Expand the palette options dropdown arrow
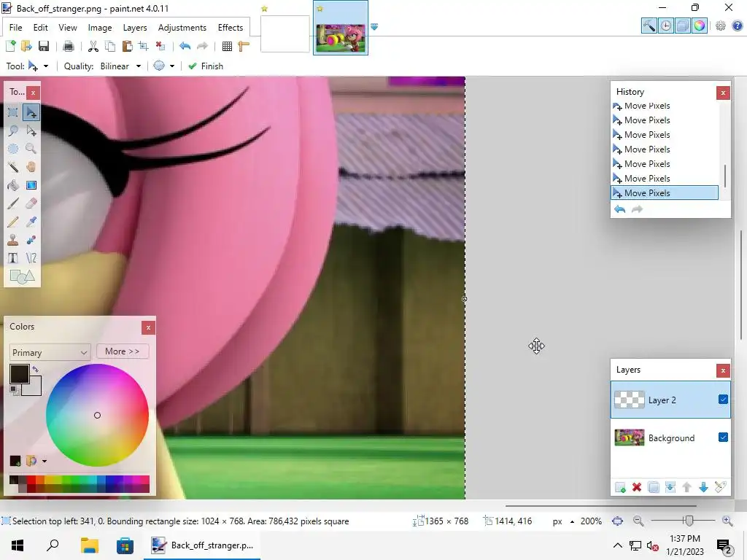The height and width of the screenshot is (560, 747). [44, 461]
